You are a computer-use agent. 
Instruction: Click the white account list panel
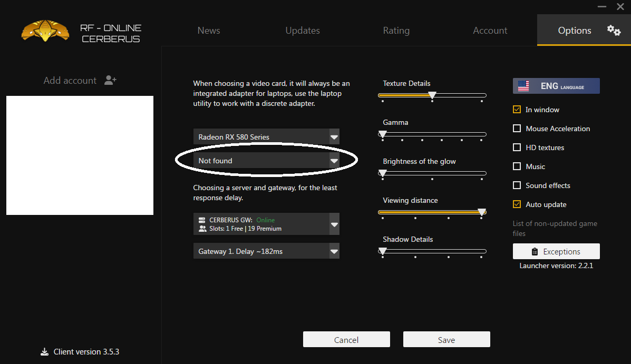pyautogui.click(x=80, y=155)
